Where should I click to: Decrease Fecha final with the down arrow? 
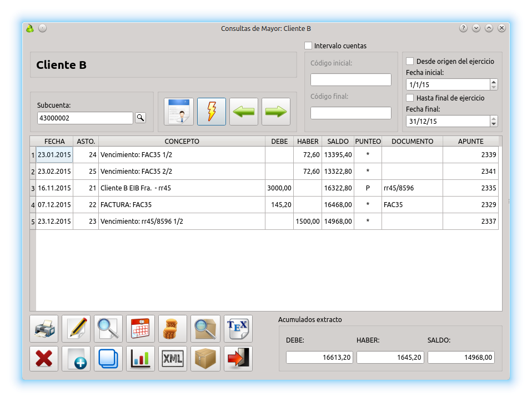pyautogui.click(x=494, y=124)
